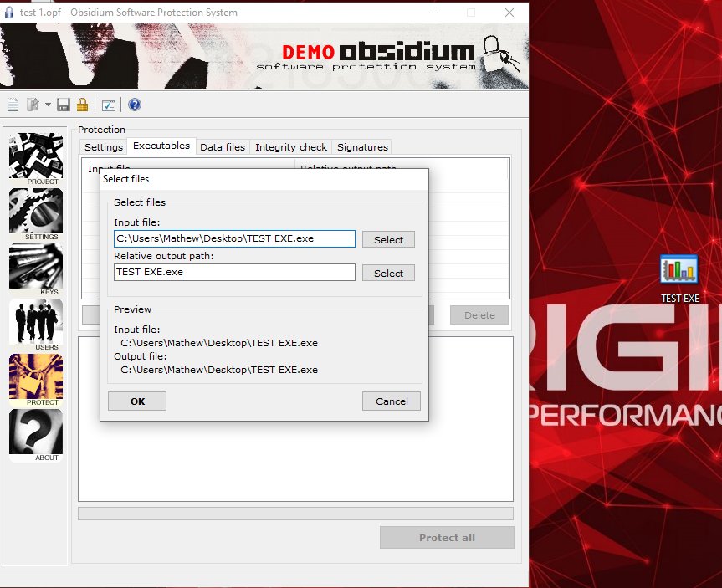Confirm the Select files dialog with OK
722x588 pixels.
tap(137, 401)
